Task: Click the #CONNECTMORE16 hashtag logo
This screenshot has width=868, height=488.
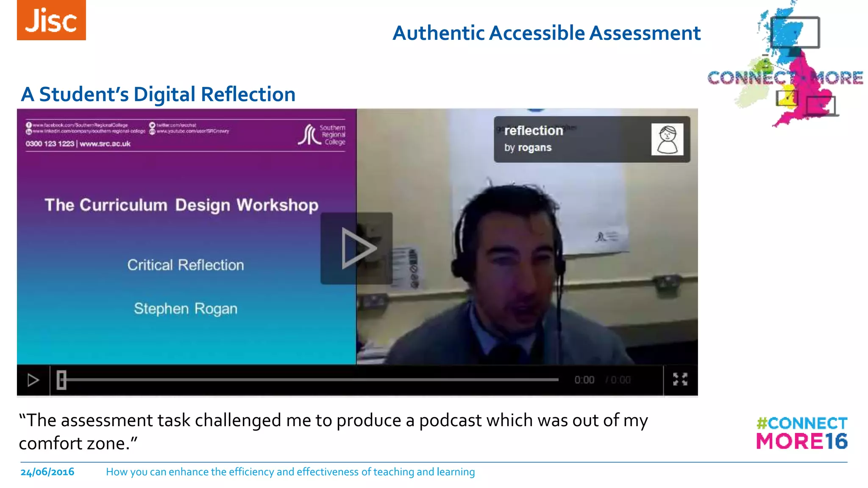Action: (x=802, y=433)
